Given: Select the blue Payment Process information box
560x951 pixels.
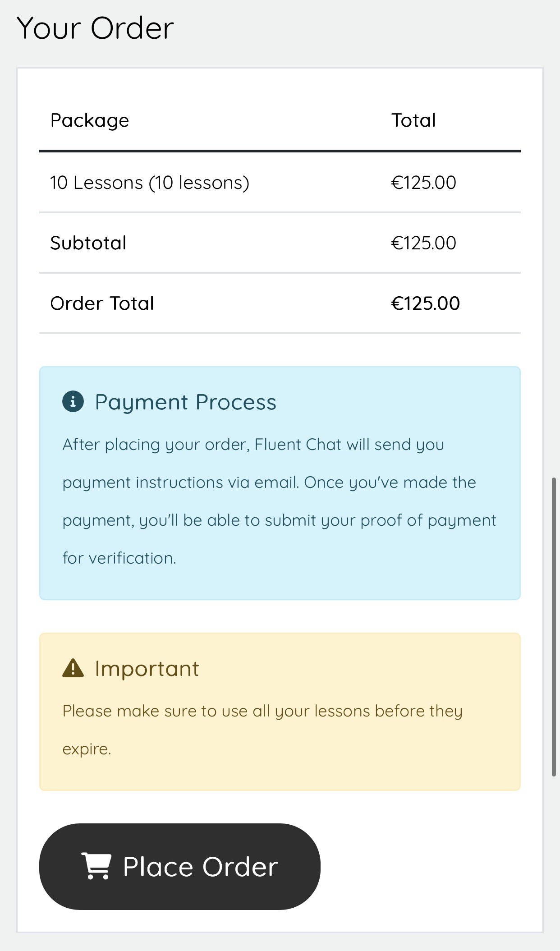Looking at the screenshot, I should [x=280, y=482].
